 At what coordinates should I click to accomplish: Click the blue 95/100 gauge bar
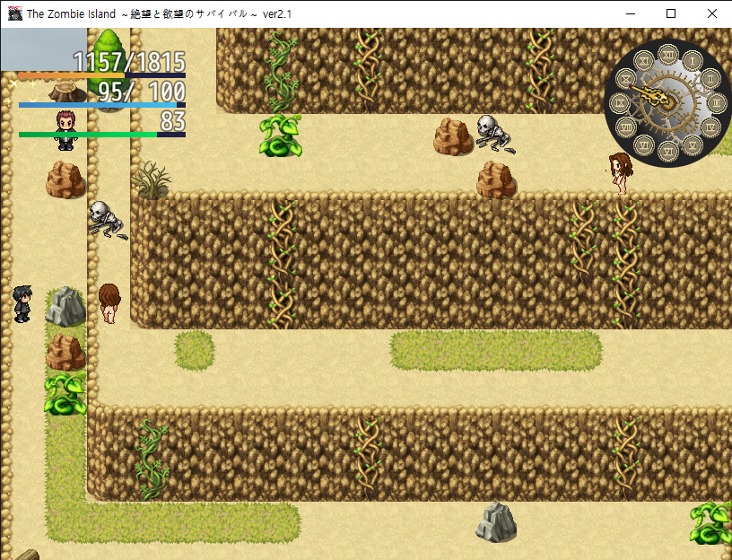(x=101, y=105)
